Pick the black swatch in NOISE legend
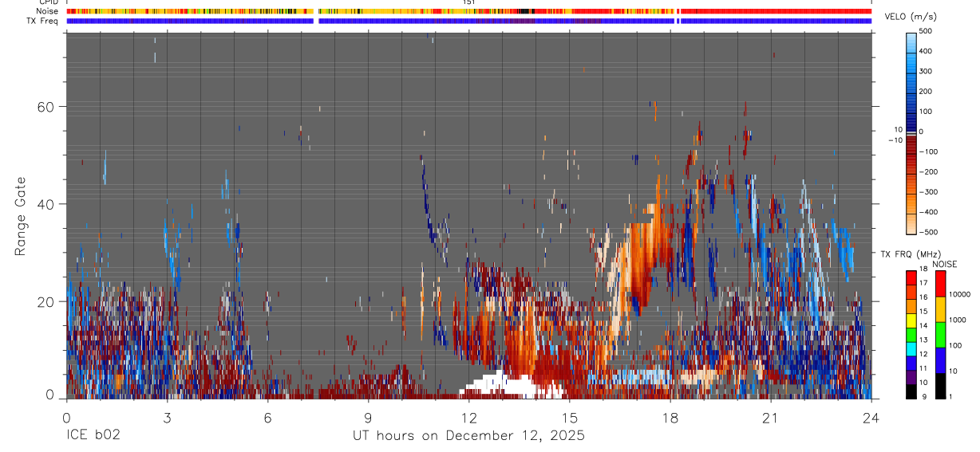Image resolution: width=980 pixels, height=452 pixels. 941,386
